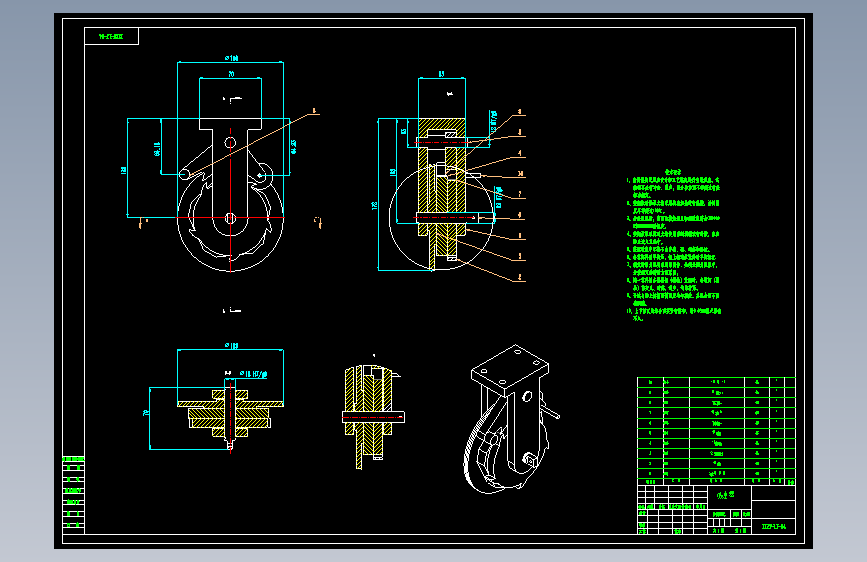Click the rotated drawing number box at frame corner
The width and height of the screenshot is (867, 562).
111,37
